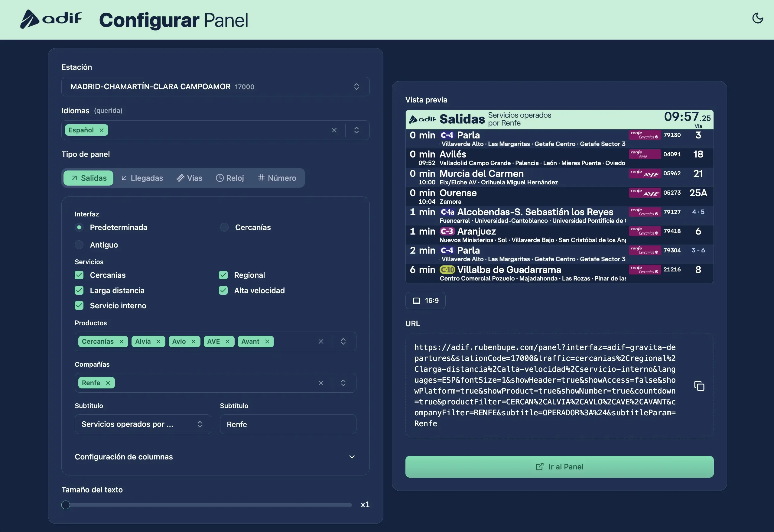Switch panel type to Reloj
The height and width of the screenshot is (532, 774).
230,178
